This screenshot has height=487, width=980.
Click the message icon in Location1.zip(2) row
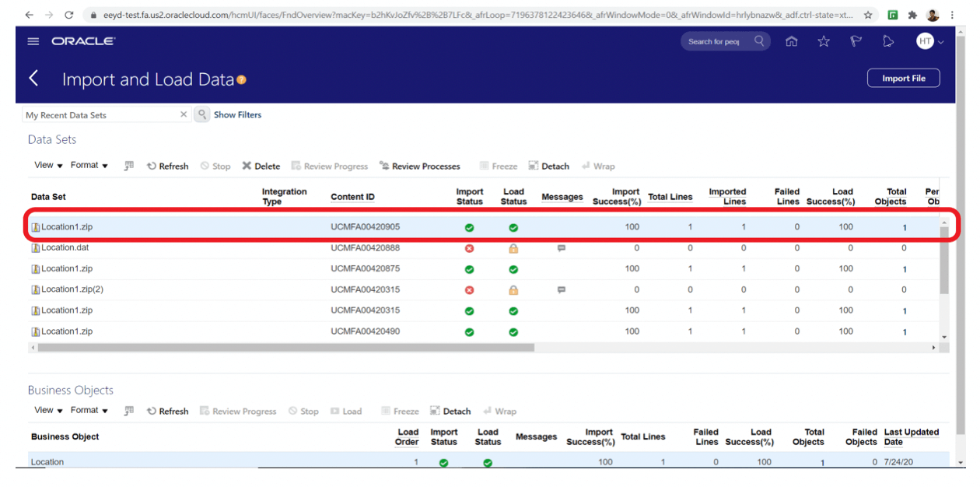pyautogui.click(x=562, y=289)
